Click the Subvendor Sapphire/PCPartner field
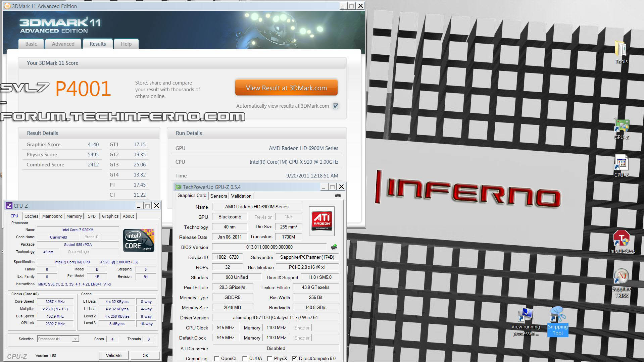 tap(307, 257)
